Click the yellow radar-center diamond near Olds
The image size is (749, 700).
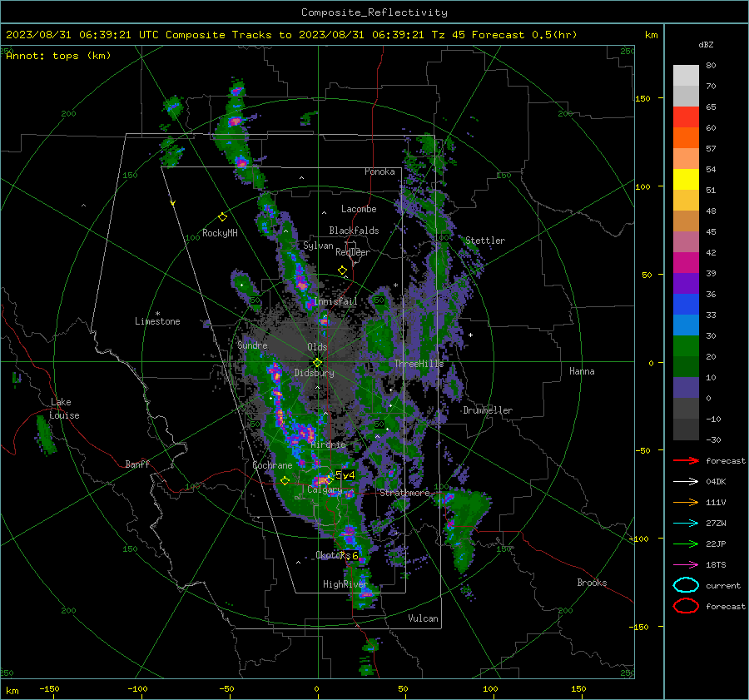(x=317, y=363)
